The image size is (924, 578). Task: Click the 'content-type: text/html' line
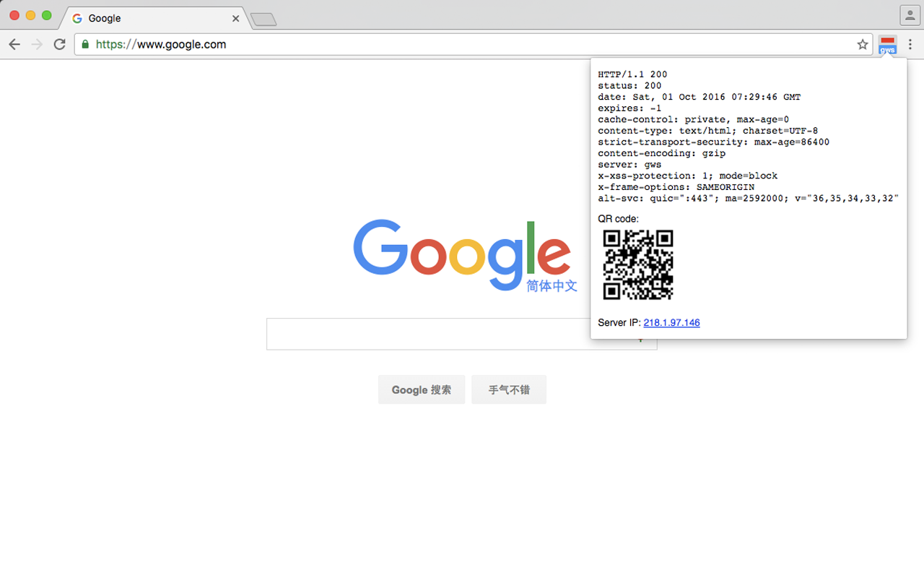click(x=707, y=131)
